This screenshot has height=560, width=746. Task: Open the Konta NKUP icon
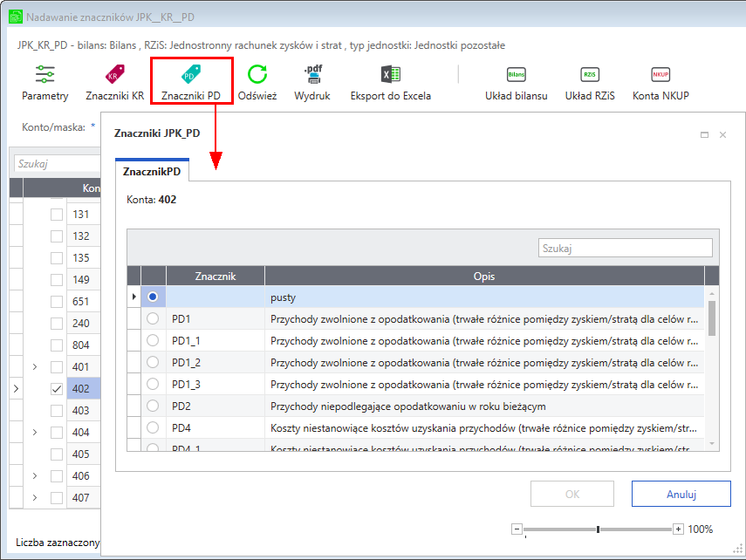[x=660, y=75]
